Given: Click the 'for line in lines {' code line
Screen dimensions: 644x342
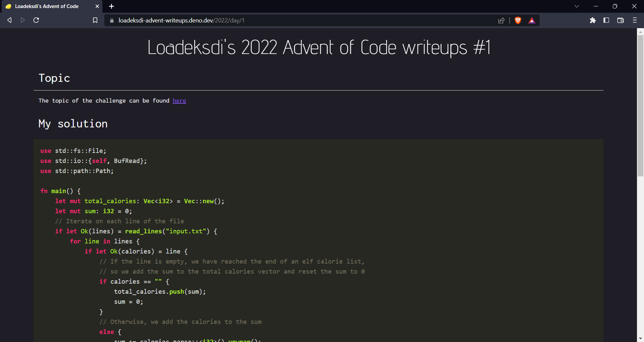Looking at the screenshot, I should coord(105,241).
